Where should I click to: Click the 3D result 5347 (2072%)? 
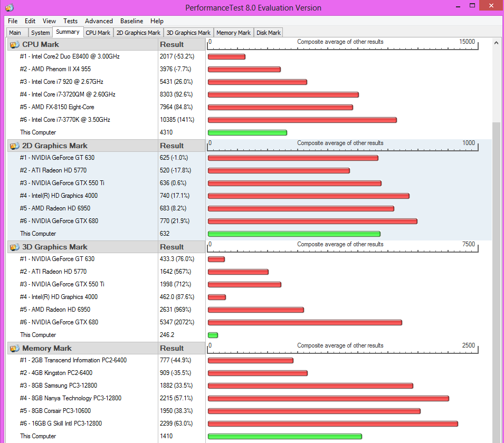click(177, 322)
